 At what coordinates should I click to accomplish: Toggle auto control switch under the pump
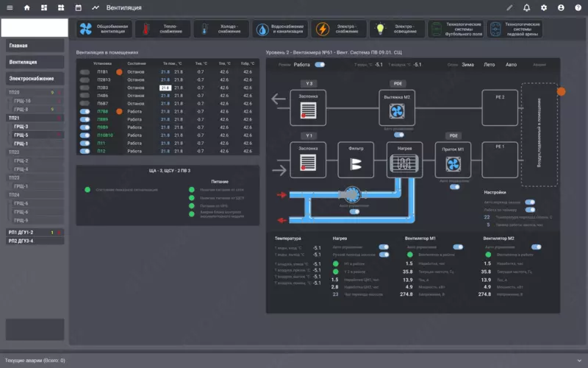coord(354,212)
